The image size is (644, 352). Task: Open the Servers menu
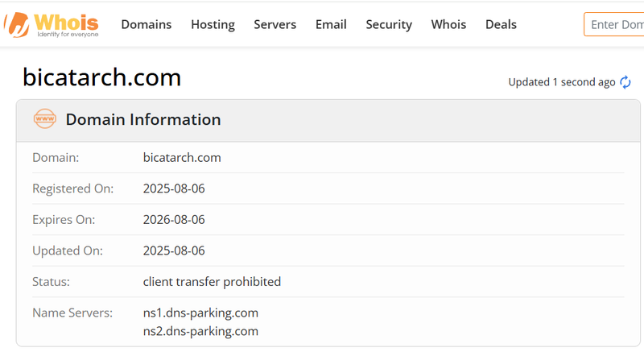point(275,25)
